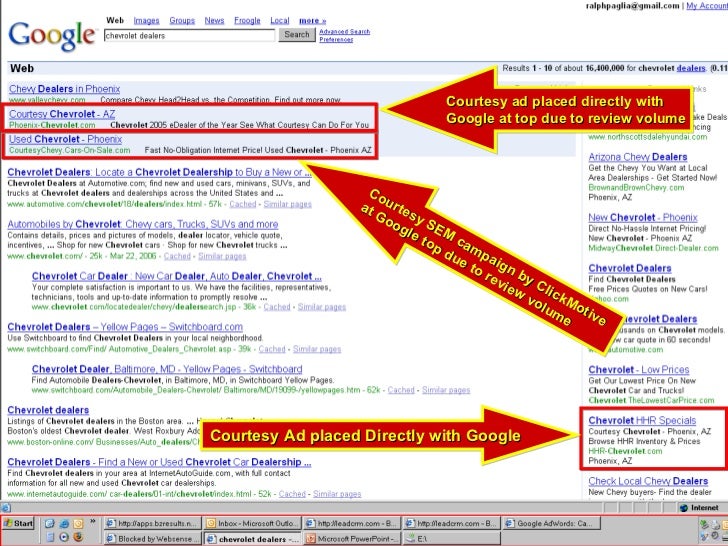
Task: Switch to Groups search tab
Action: (x=182, y=20)
